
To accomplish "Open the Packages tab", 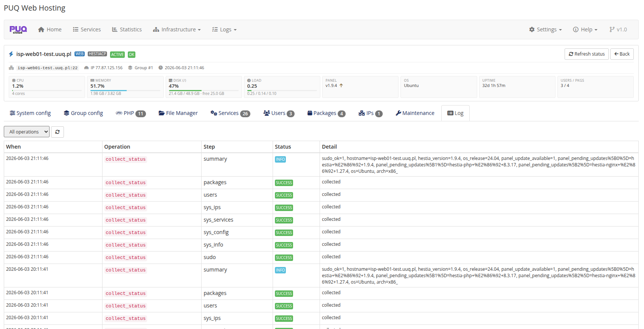I will coord(326,113).
